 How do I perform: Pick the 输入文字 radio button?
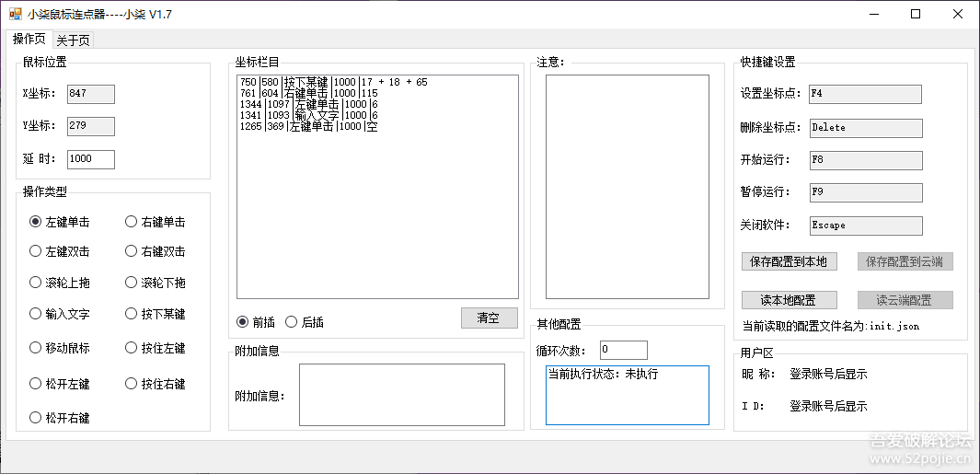click(60, 314)
